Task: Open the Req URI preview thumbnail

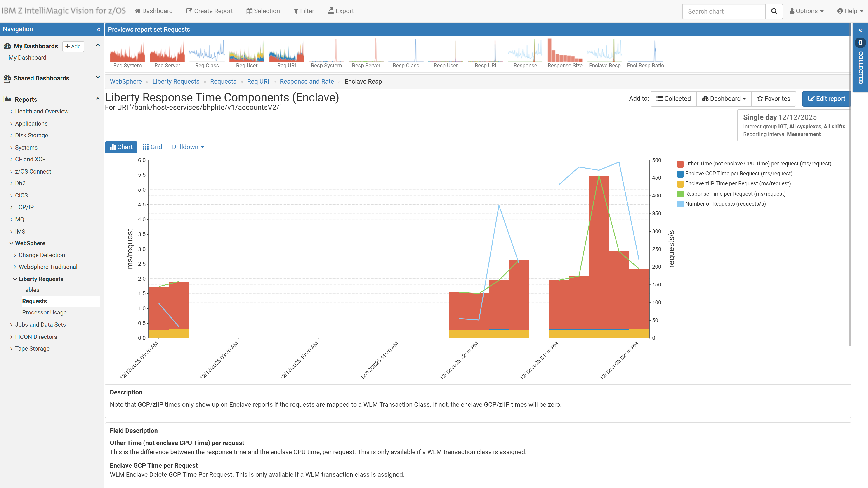Action: click(286, 54)
